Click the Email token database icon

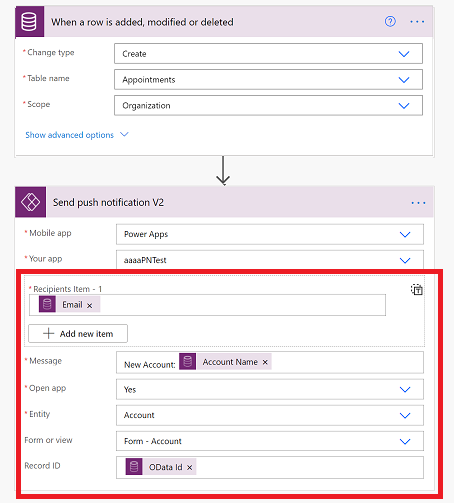[x=47, y=304]
